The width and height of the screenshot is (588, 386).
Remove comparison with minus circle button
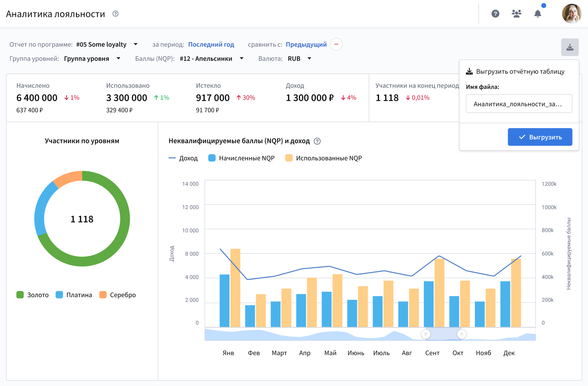336,44
